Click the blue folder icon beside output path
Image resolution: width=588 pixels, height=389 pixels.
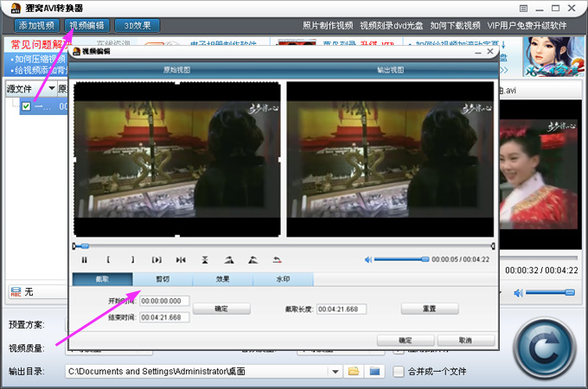374,372
